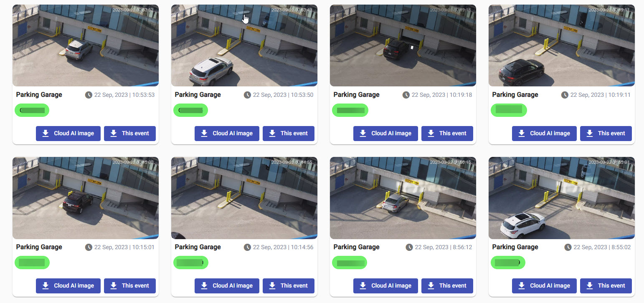Click download icon on This event, 8:56:12 event
This screenshot has height=303, width=644.
click(431, 286)
